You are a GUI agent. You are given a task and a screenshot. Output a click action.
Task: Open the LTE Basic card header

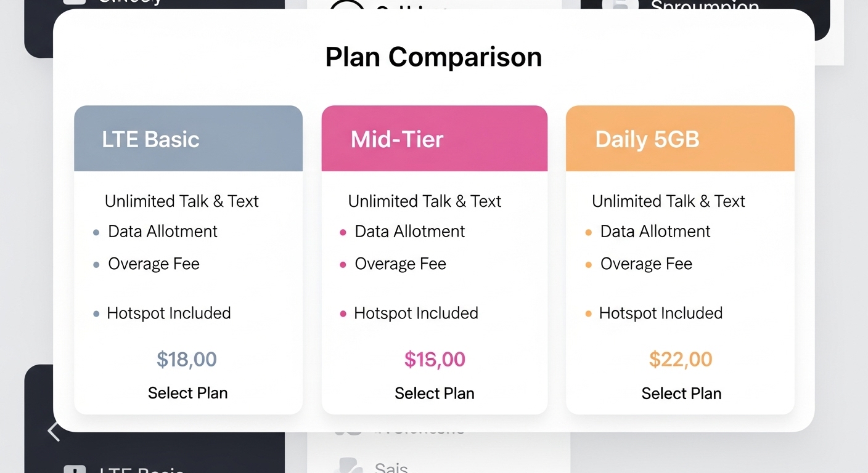(x=188, y=139)
